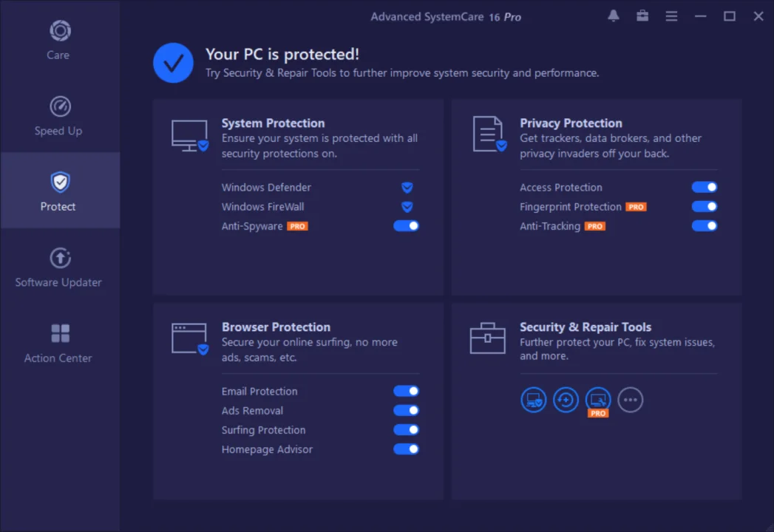Click the Surfing Protection label
Screen dimensions: 774x532
tap(263, 430)
